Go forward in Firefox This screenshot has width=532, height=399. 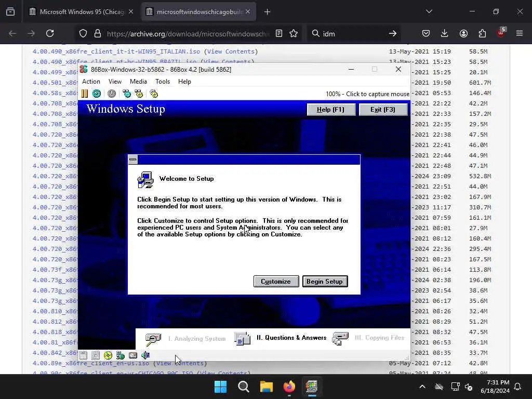(31, 33)
